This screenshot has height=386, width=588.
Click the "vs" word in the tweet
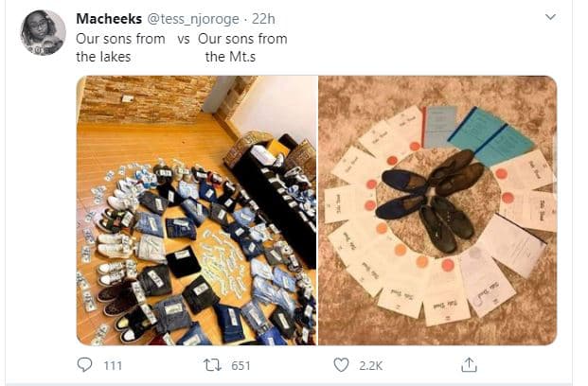tap(184, 39)
